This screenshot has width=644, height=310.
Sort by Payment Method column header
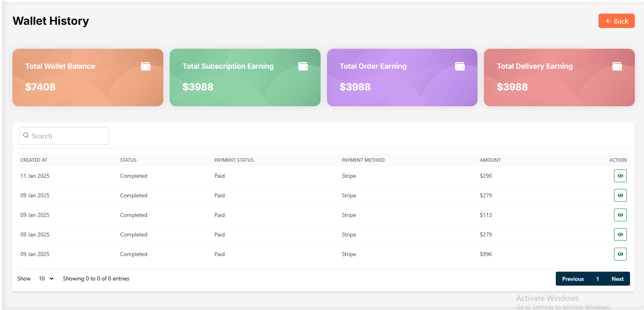coord(363,160)
